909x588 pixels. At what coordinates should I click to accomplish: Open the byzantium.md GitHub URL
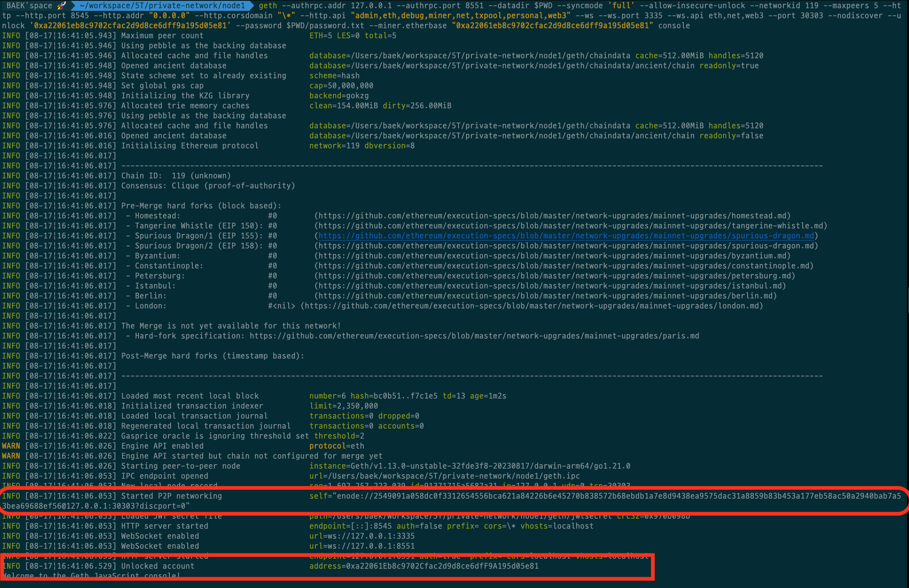coord(552,256)
